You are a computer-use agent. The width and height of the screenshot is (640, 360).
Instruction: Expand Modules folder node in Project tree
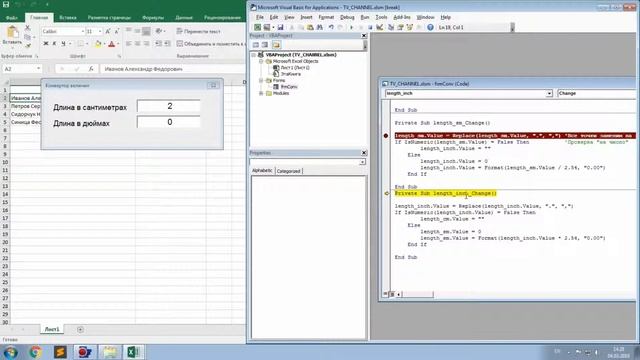261,93
